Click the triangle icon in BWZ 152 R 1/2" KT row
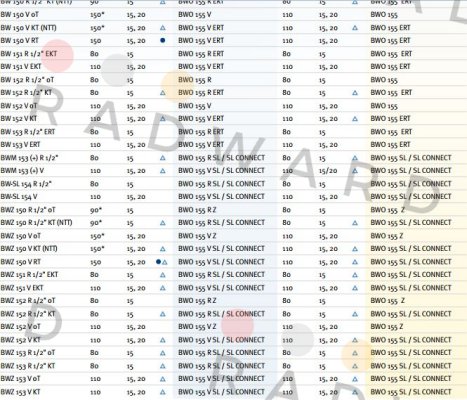Image resolution: width=467 pixels, height=400 pixels. coord(163,314)
